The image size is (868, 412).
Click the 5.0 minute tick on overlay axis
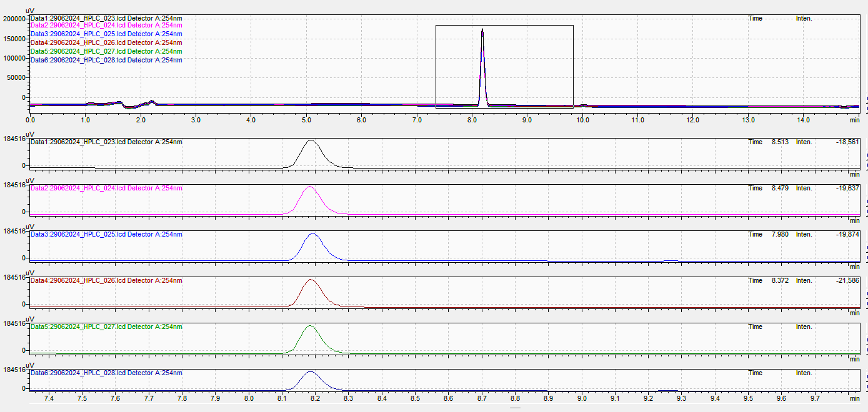(306, 119)
